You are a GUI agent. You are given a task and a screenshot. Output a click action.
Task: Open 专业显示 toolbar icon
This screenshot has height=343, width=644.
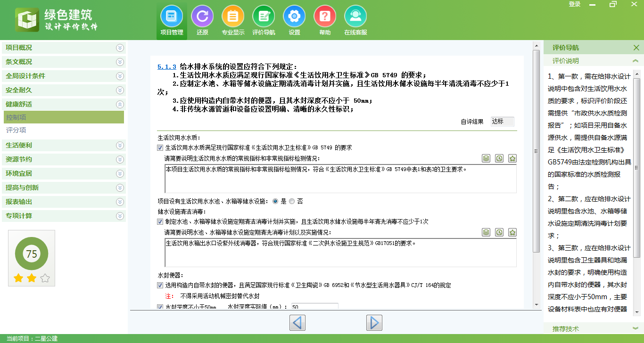pyautogui.click(x=233, y=20)
